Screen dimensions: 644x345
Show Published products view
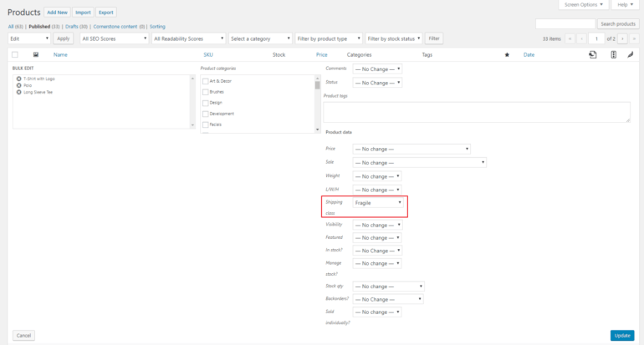(39, 27)
